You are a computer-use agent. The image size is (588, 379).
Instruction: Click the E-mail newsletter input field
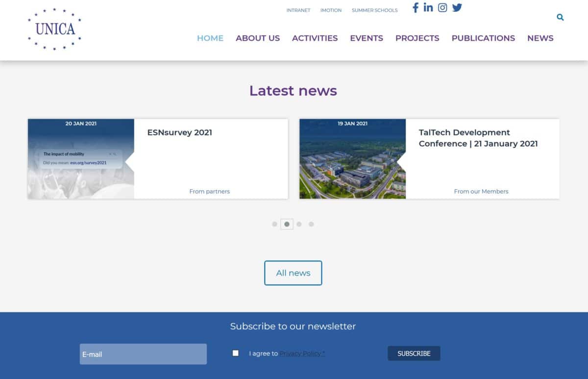tap(143, 354)
